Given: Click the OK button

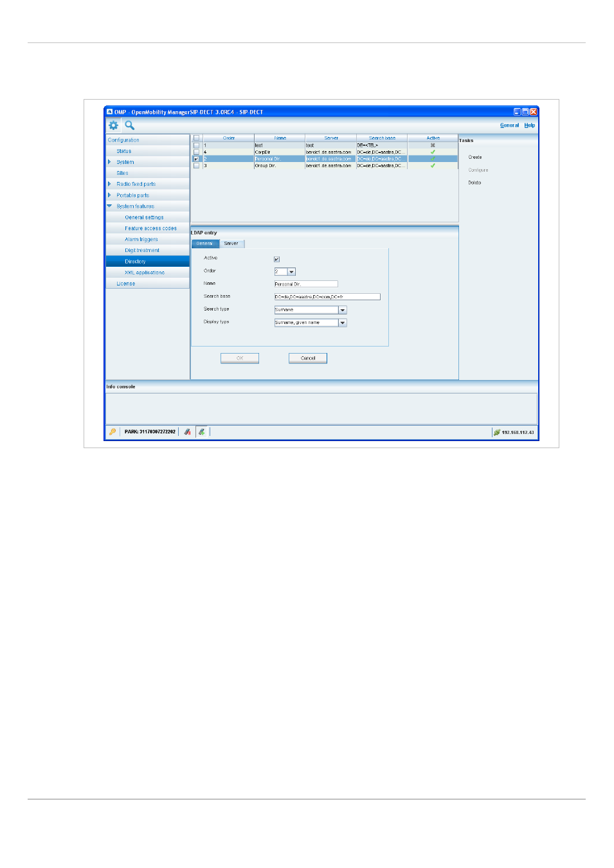Looking at the screenshot, I should [240, 358].
